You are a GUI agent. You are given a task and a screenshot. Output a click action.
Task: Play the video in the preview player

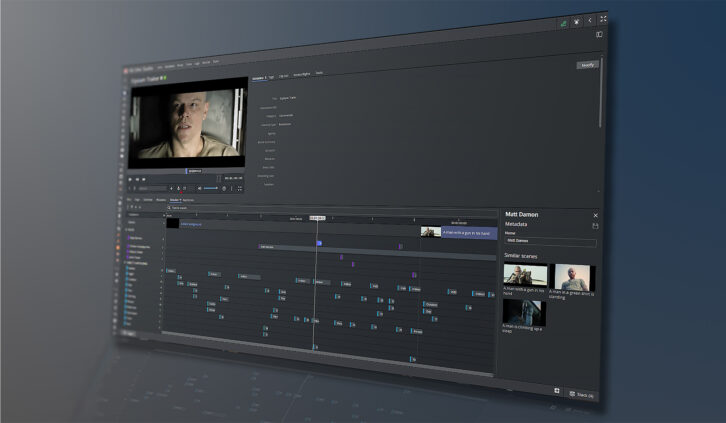pos(131,179)
